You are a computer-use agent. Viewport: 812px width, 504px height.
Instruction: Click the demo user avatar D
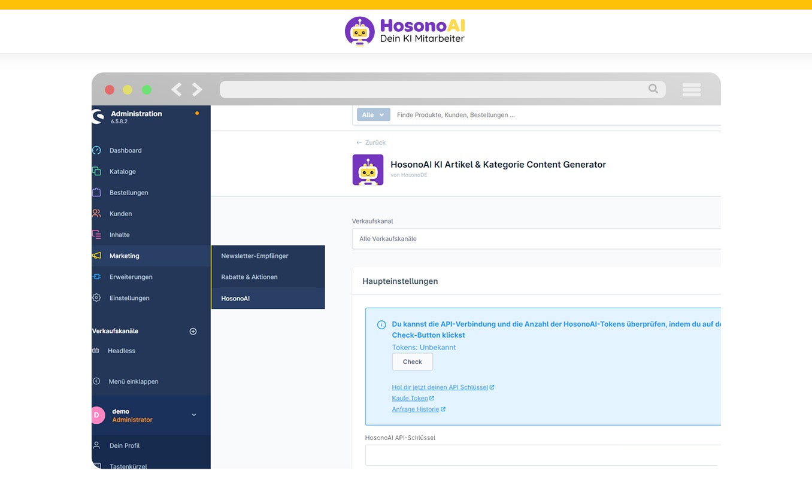click(x=98, y=415)
